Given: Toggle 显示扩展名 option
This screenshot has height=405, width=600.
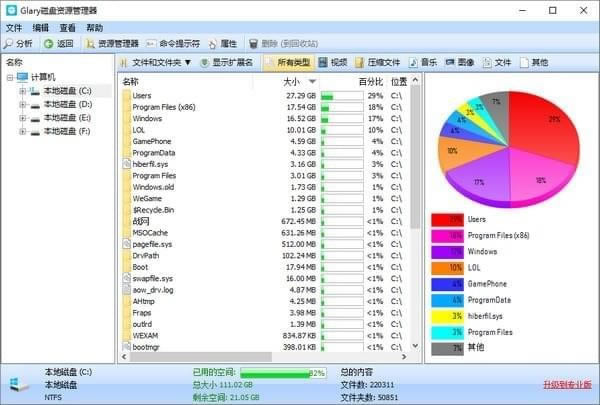Looking at the screenshot, I should click(227, 62).
